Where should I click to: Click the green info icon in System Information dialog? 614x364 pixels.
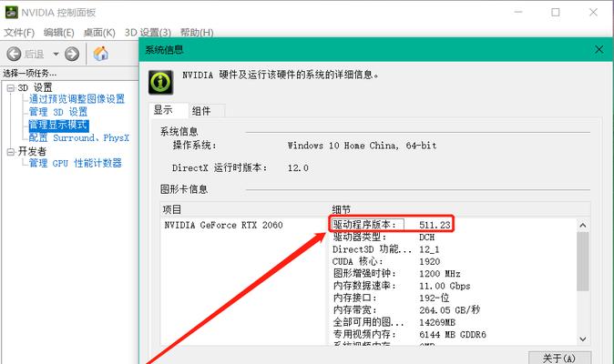tap(160, 82)
